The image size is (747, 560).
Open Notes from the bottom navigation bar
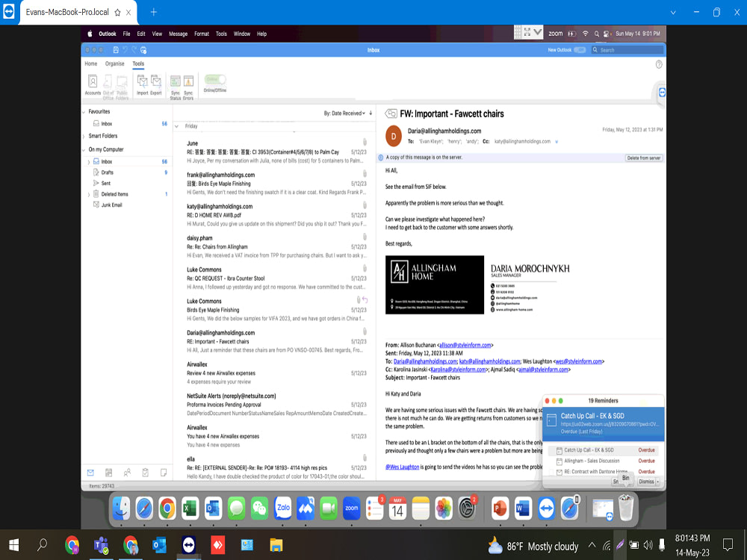(x=163, y=472)
